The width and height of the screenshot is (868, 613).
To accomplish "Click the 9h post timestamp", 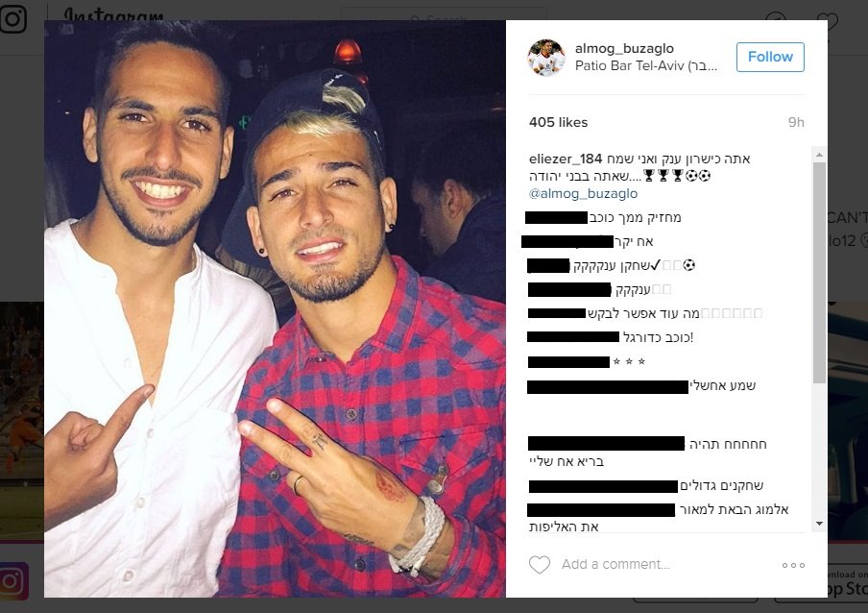I will pos(796,122).
